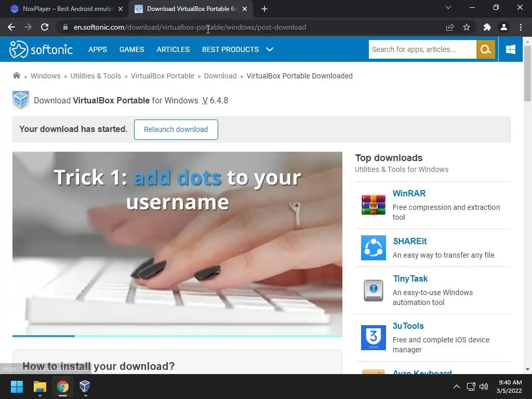
Task: Click 'How to install your download?' heading
Action: pyautogui.click(x=98, y=366)
